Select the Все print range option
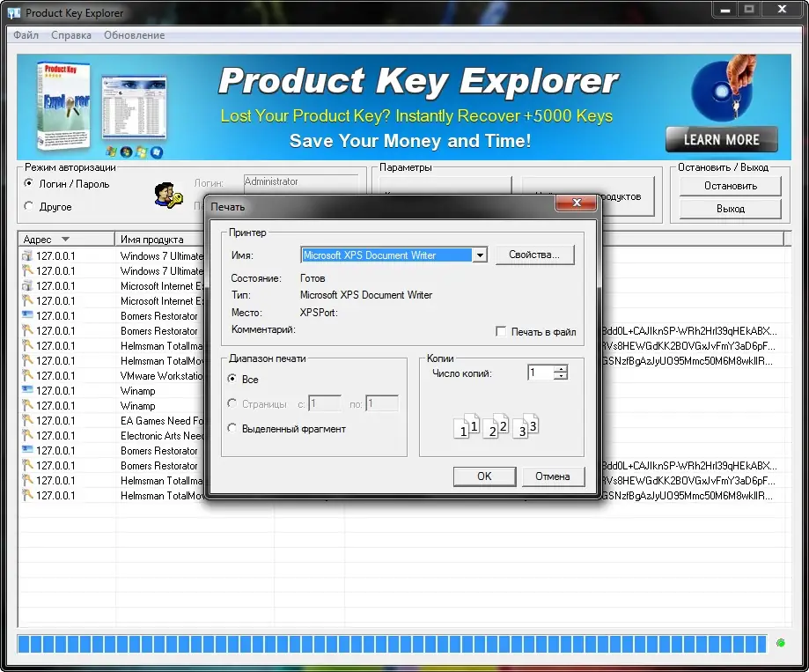The width and height of the screenshot is (809, 672). click(232, 379)
